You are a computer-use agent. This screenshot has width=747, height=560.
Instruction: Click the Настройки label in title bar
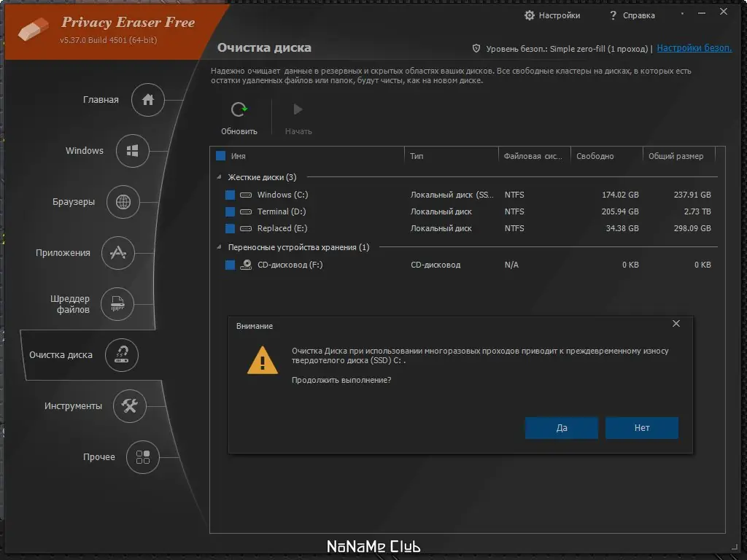coord(560,15)
